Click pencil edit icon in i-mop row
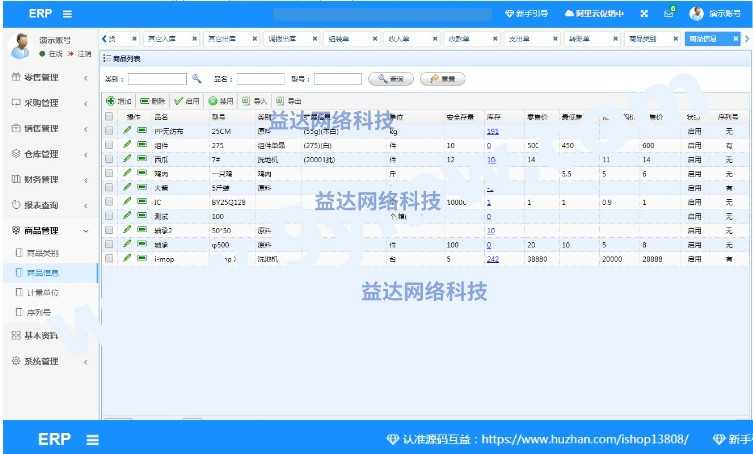The image size is (753, 454). [x=127, y=258]
